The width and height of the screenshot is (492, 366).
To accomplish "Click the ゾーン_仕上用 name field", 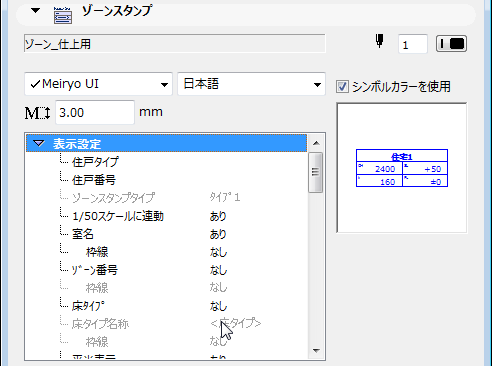I will tap(174, 44).
